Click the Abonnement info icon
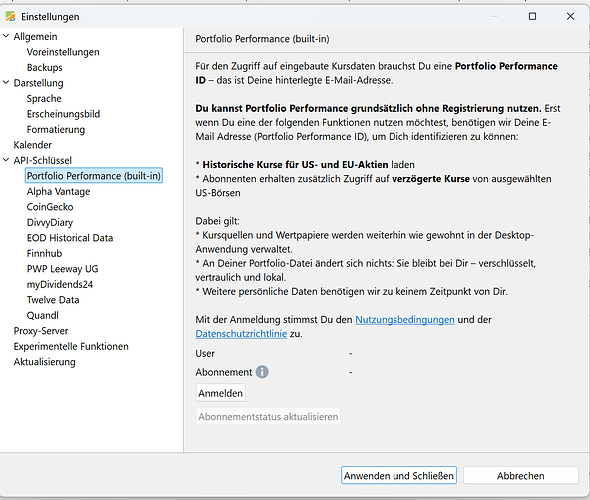The height and width of the screenshot is (500, 590). [262, 372]
